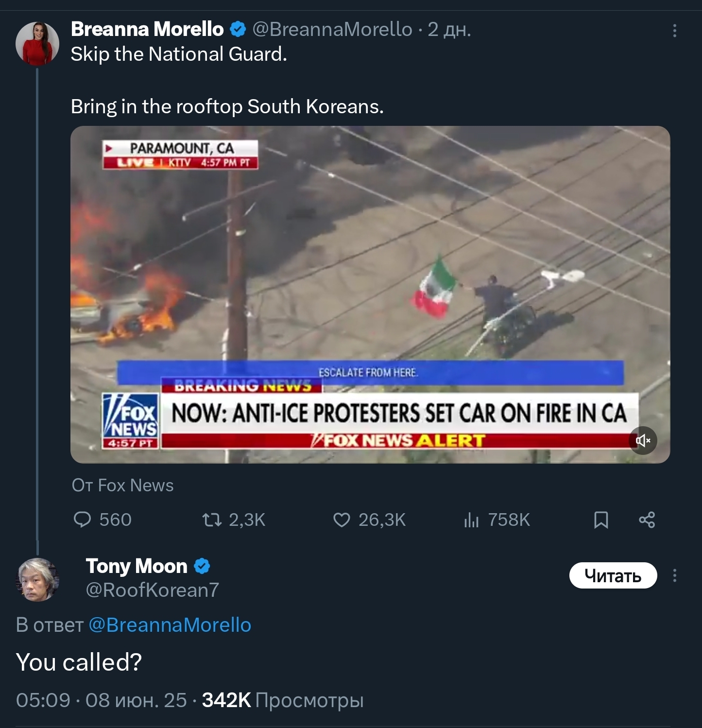Screen dimensions: 702x728
Task: Click the 342K Просмотры view count
Action: tap(282, 700)
